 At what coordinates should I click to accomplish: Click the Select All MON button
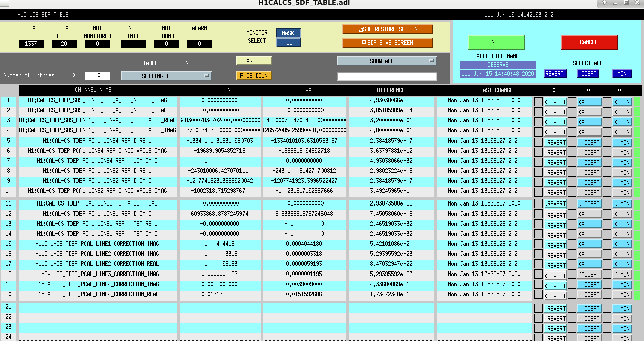(622, 74)
